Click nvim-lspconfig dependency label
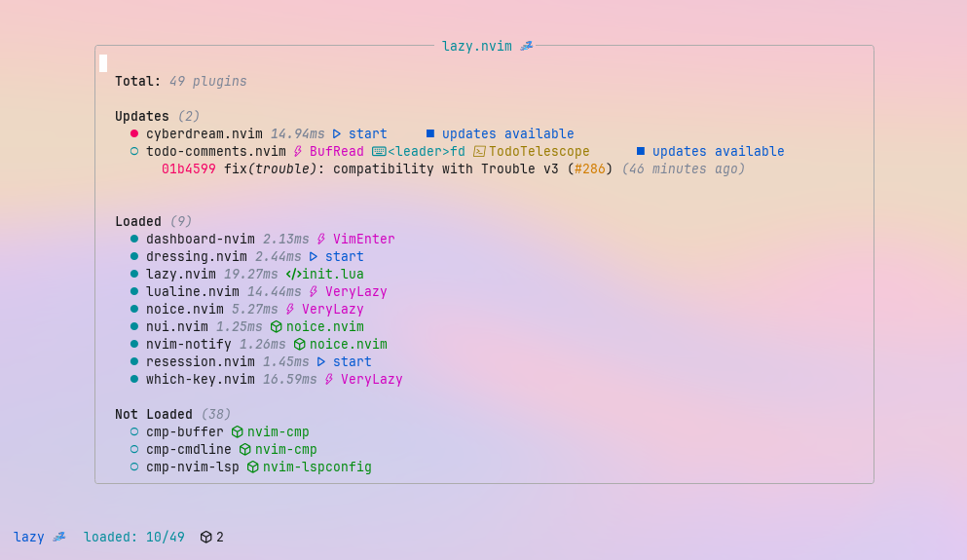The image size is (967, 560). tap(317, 467)
